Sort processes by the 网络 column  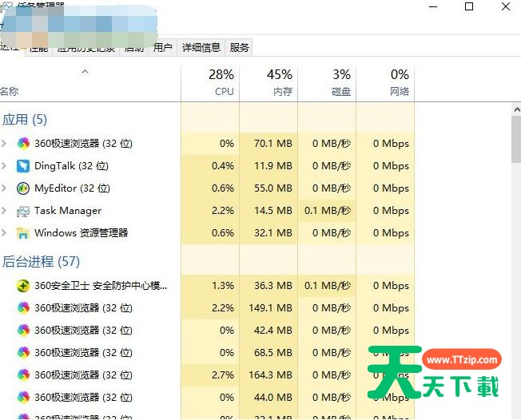(385, 83)
